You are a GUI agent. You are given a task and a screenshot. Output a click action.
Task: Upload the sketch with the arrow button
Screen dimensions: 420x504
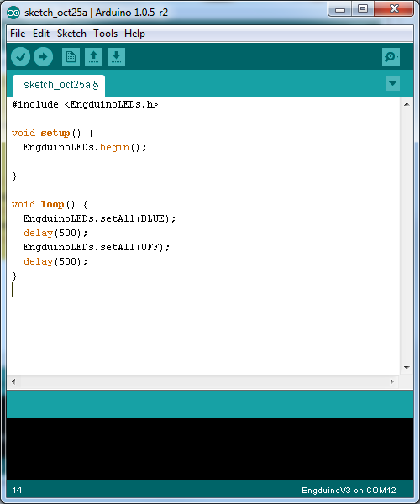pyautogui.click(x=43, y=57)
